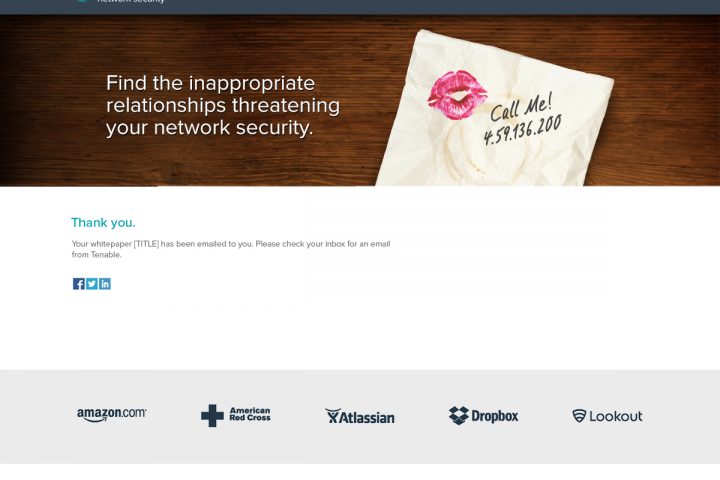Image resolution: width=720 pixels, height=480 pixels.
Task: Click the pink lipstick kiss mark
Action: pos(457,95)
